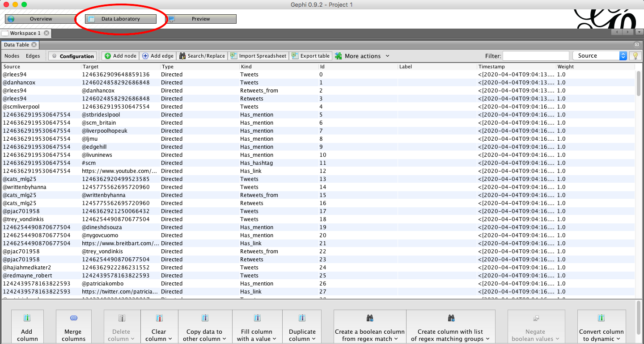Select the @redmayne_robert source cell
The height and width of the screenshot is (344, 644).
pos(41,276)
